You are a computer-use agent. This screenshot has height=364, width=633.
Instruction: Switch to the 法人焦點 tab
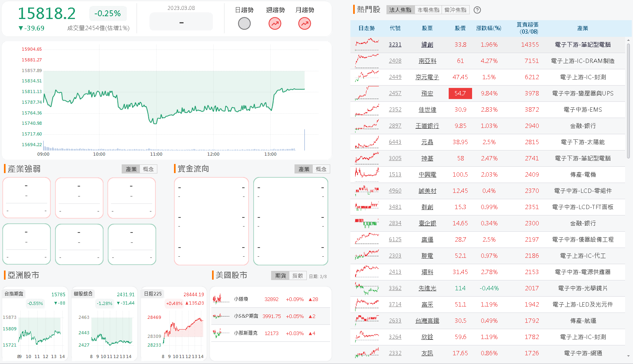[x=400, y=10]
